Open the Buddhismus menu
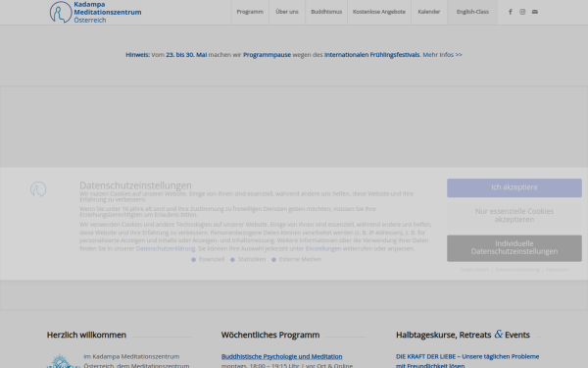The height and width of the screenshot is (368, 588). tap(326, 12)
